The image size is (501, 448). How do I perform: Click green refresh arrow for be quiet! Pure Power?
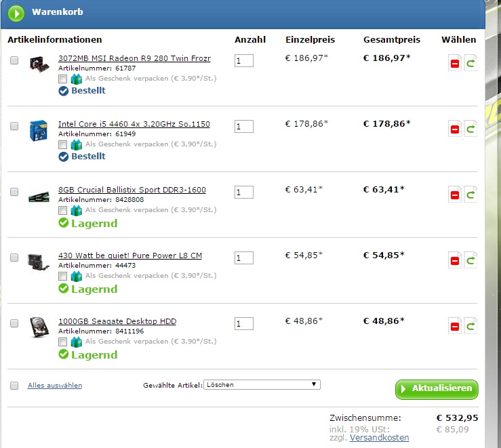(470, 260)
